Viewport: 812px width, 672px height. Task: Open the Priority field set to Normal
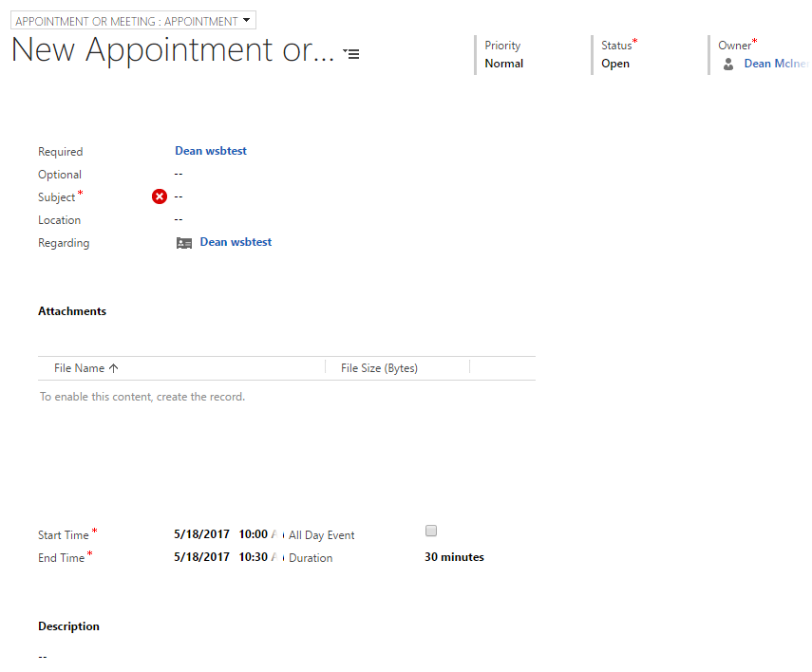[503, 64]
